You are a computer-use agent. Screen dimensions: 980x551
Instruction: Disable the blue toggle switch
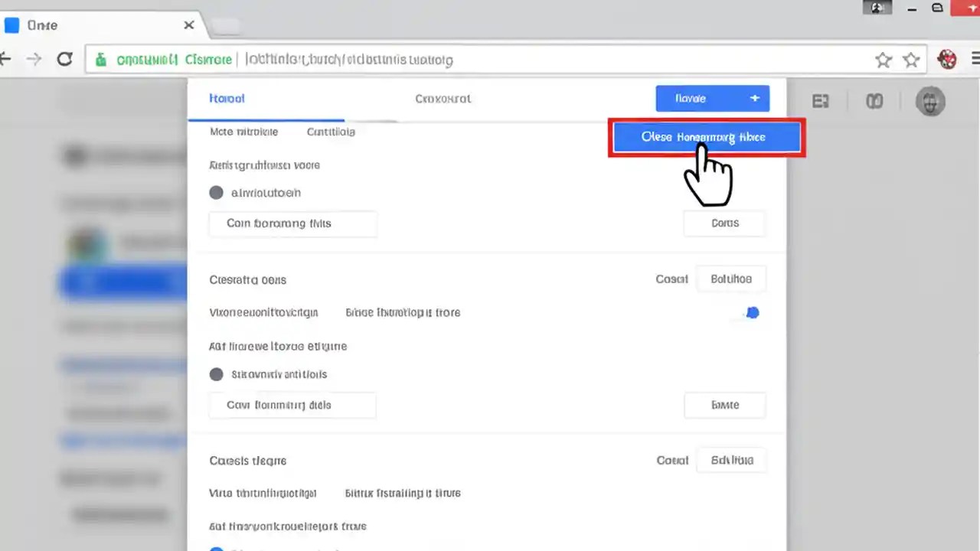tap(752, 312)
